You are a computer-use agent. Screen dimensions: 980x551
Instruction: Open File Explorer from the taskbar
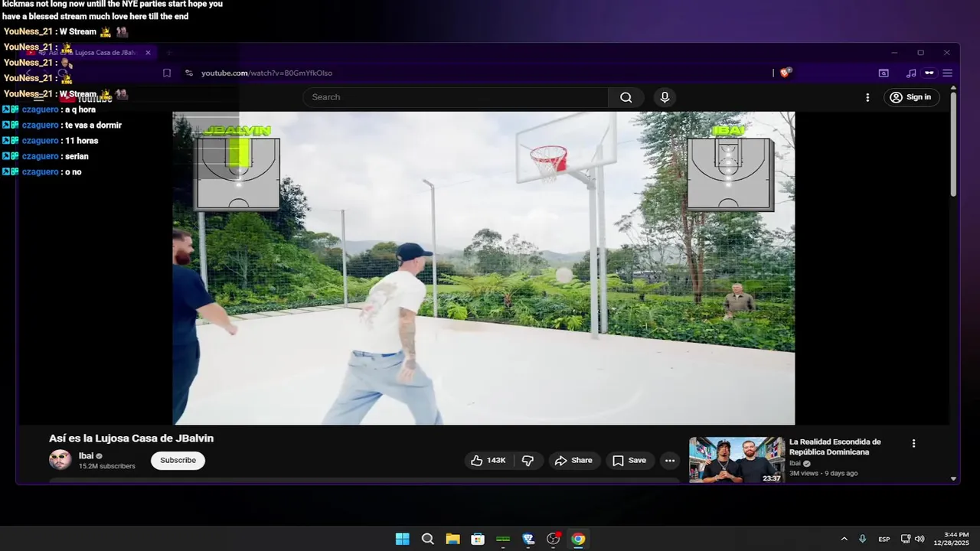452,539
